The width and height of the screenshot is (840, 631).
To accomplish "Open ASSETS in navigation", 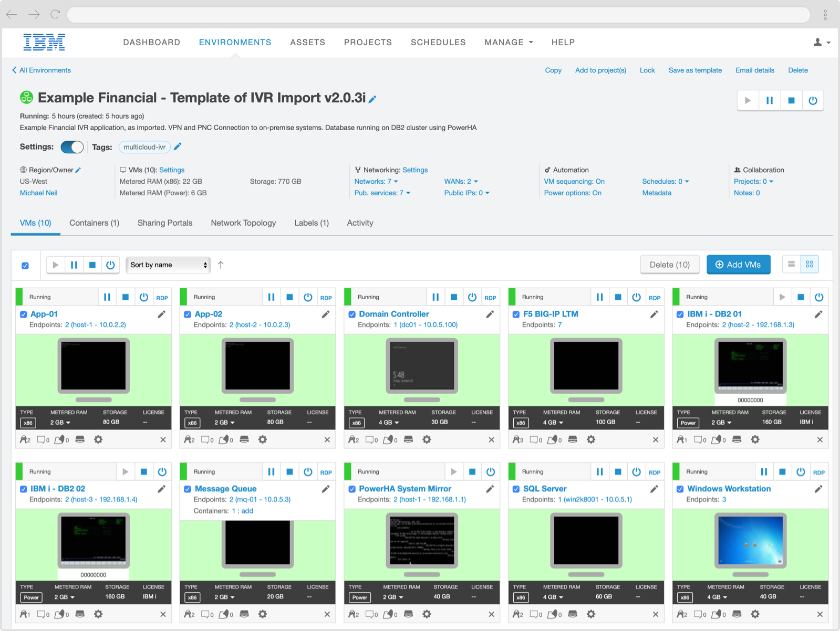I will (308, 42).
